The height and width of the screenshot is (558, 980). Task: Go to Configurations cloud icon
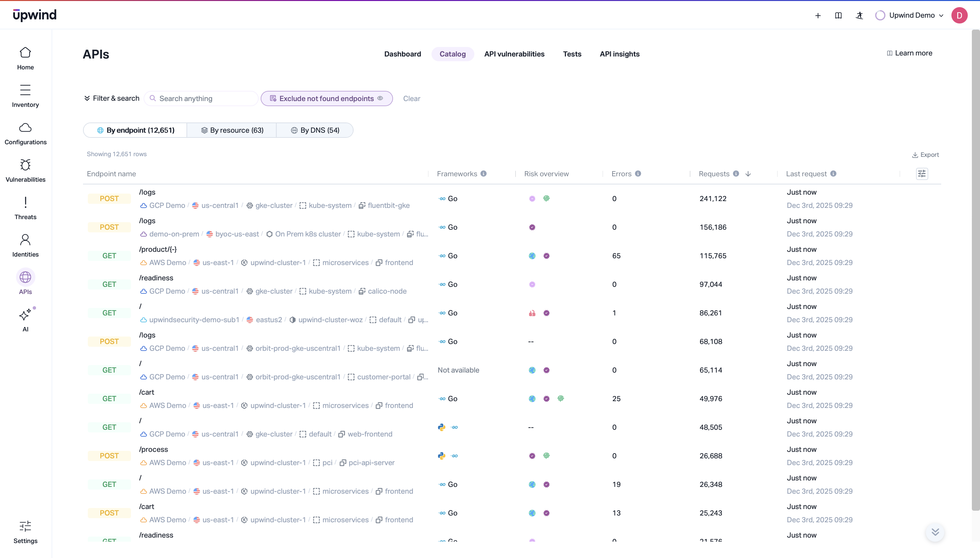tap(25, 128)
